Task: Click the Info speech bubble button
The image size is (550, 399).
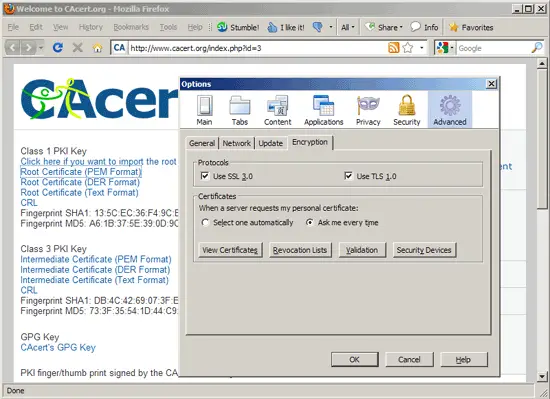Action: (424, 27)
